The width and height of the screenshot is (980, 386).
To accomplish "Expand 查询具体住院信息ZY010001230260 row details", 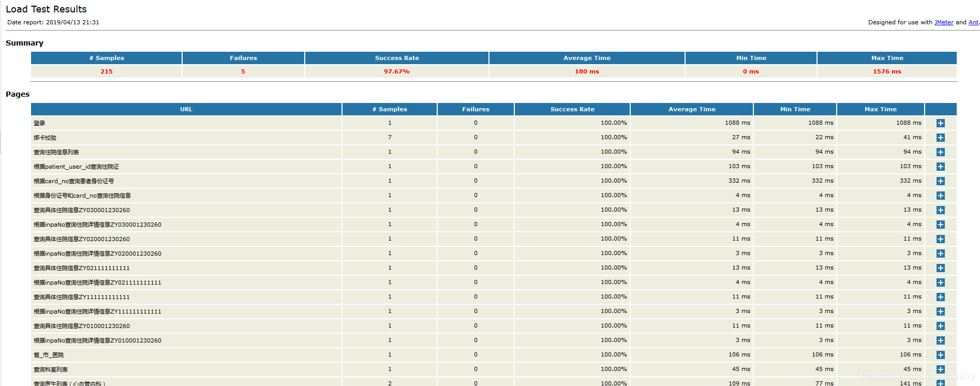I will point(941,326).
